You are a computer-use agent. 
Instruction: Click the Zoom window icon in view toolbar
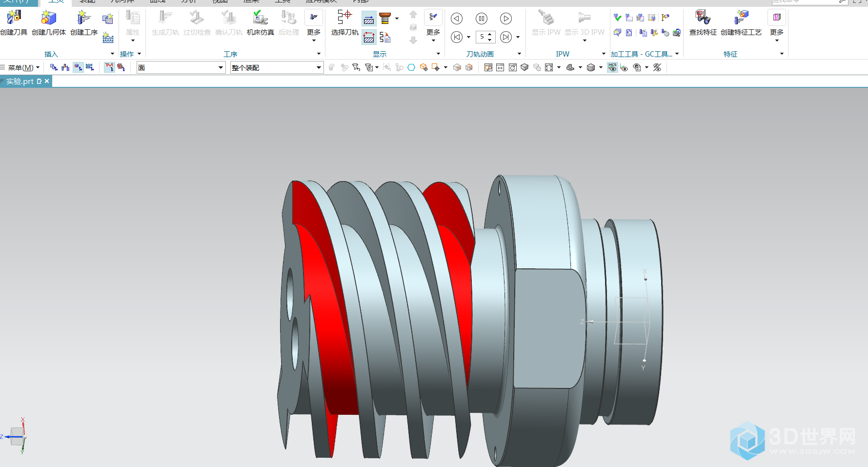[488, 67]
